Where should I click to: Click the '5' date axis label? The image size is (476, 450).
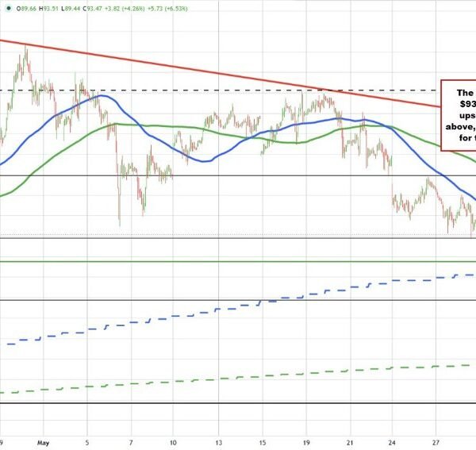pos(87,443)
